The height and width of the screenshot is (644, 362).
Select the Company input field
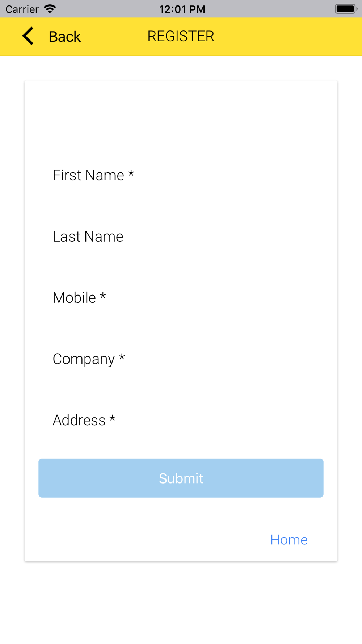click(181, 359)
